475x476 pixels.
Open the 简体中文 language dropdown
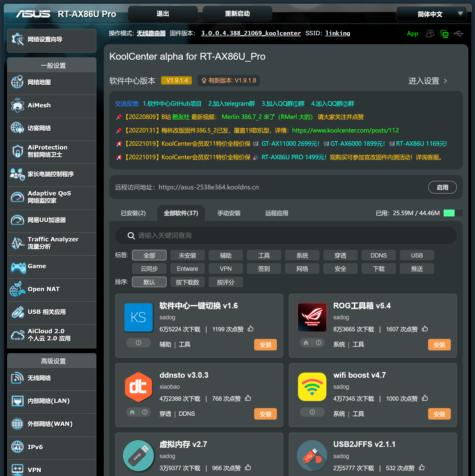pos(431,14)
